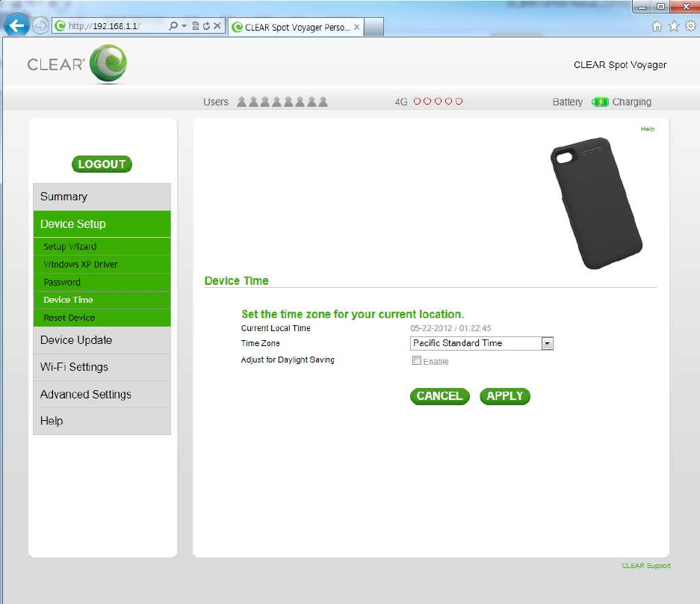Select Reset Device submenu item

click(102, 318)
